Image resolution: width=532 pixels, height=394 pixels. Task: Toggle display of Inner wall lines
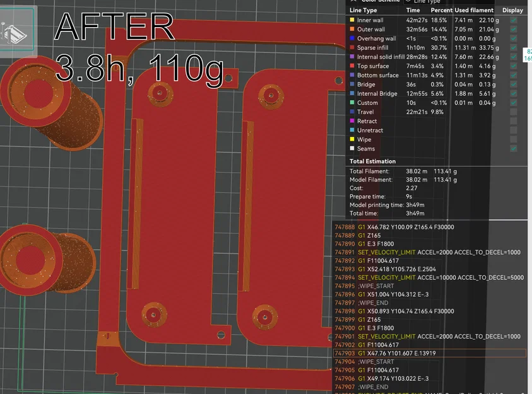point(514,20)
